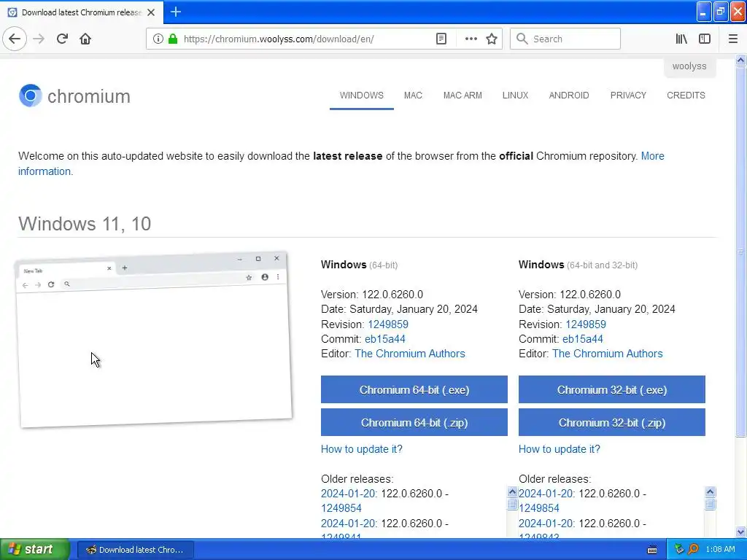Toggle reader view icon in address bar
Screen dimensions: 747x560
(x=441, y=39)
